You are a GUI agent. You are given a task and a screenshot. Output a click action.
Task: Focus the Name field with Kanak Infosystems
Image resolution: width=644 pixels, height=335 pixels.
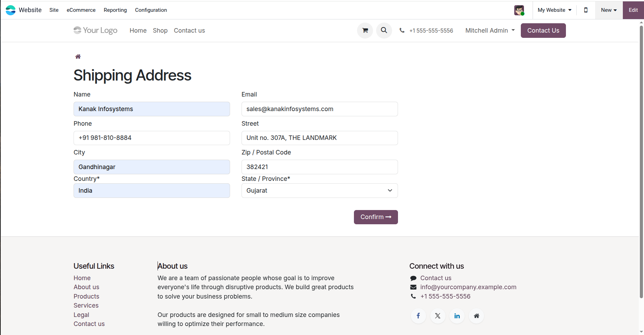coord(152,109)
